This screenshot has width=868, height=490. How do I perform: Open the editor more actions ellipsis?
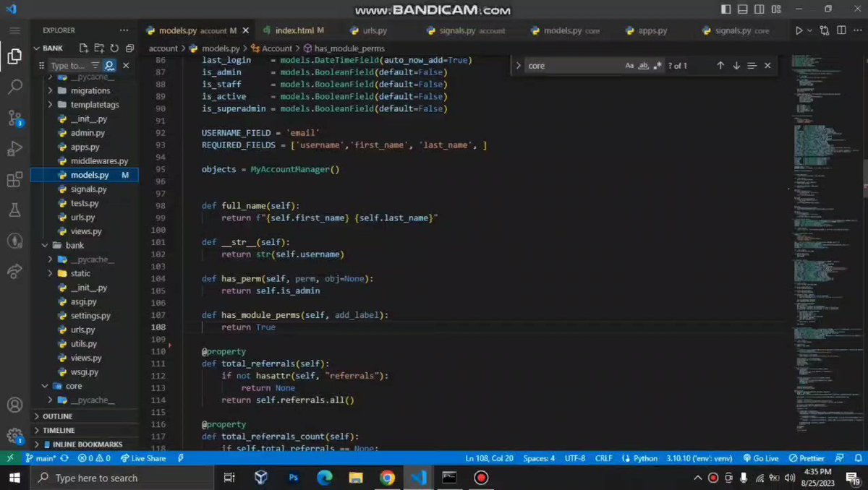pos(858,30)
